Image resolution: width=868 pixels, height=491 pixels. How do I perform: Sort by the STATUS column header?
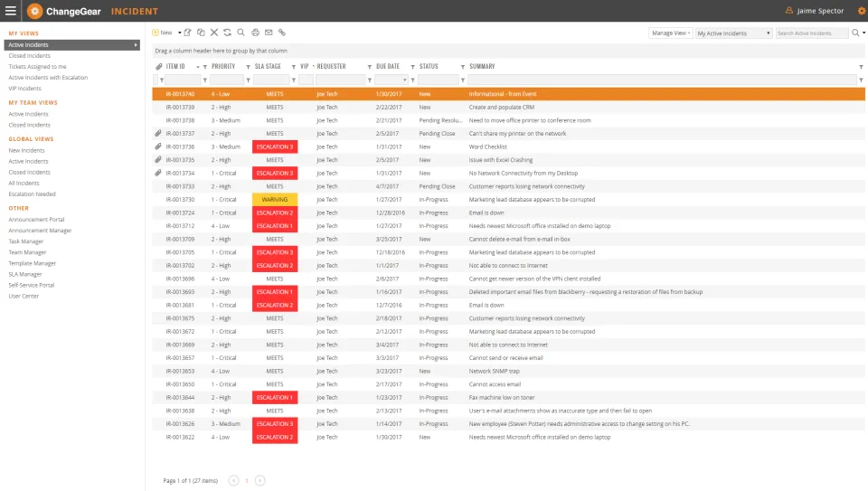[429, 66]
